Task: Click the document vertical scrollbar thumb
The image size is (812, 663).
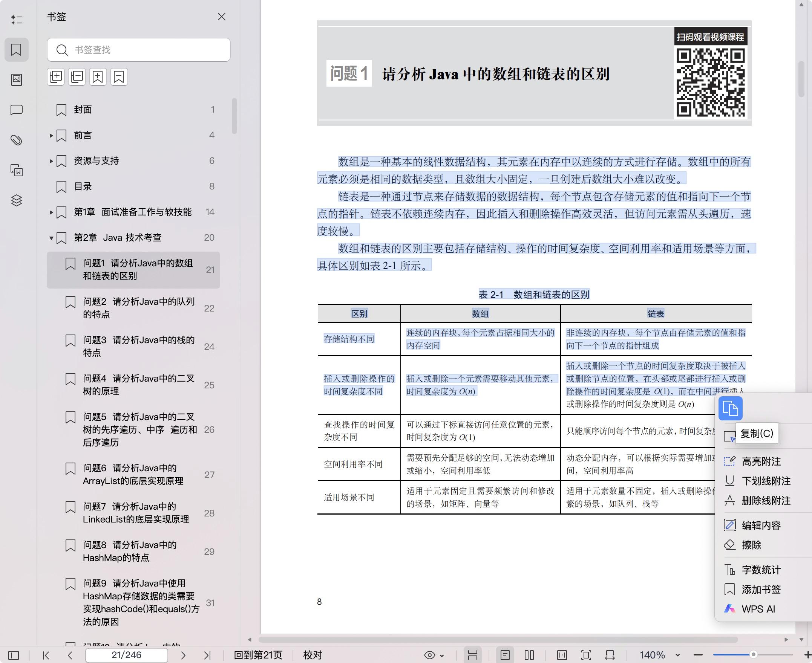Action: point(801,79)
